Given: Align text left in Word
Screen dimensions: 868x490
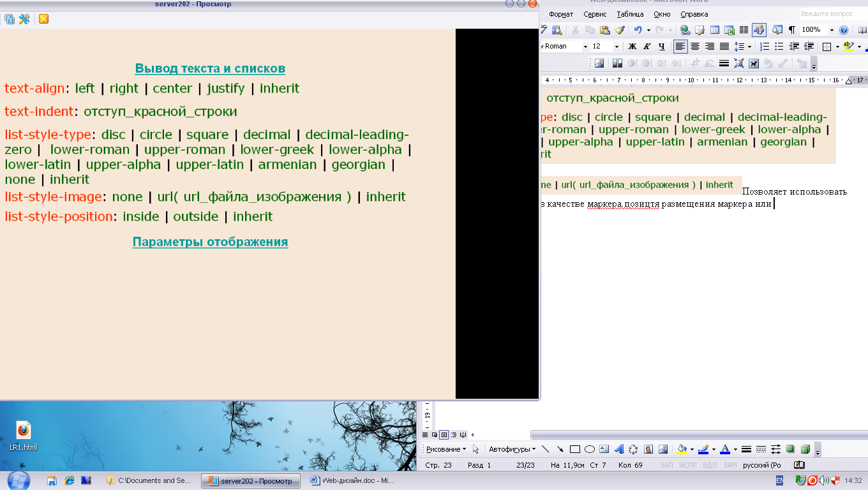Looking at the screenshot, I should pyautogui.click(x=680, y=47).
